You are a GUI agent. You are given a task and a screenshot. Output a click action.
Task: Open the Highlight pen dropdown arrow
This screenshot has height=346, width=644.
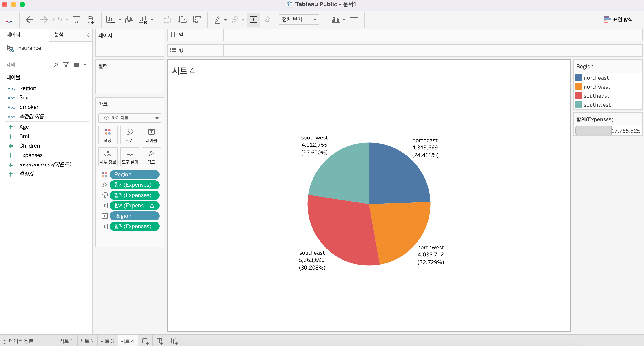click(225, 20)
